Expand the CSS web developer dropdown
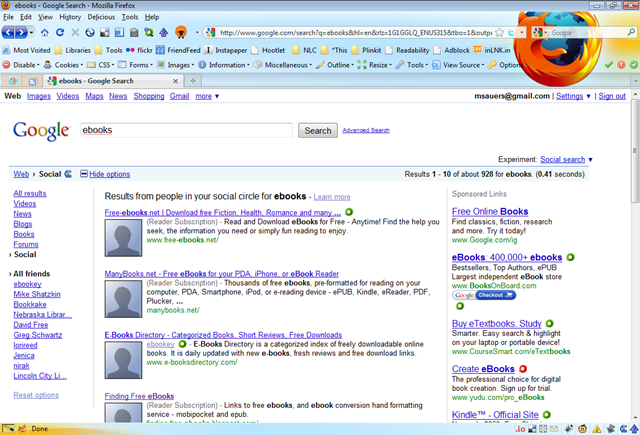 click(113, 65)
